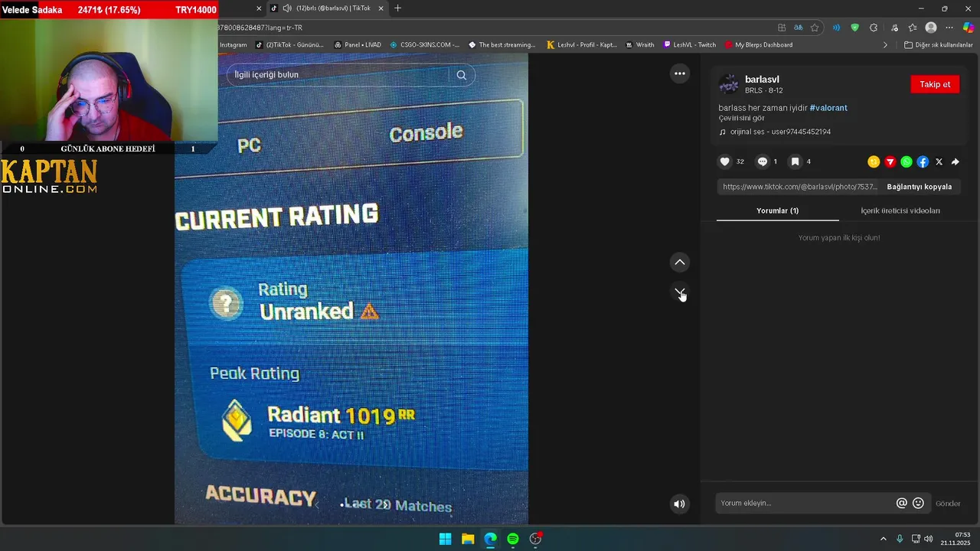Open comments via speech bubble icon

pyautogui.click(x=763, y=161)
